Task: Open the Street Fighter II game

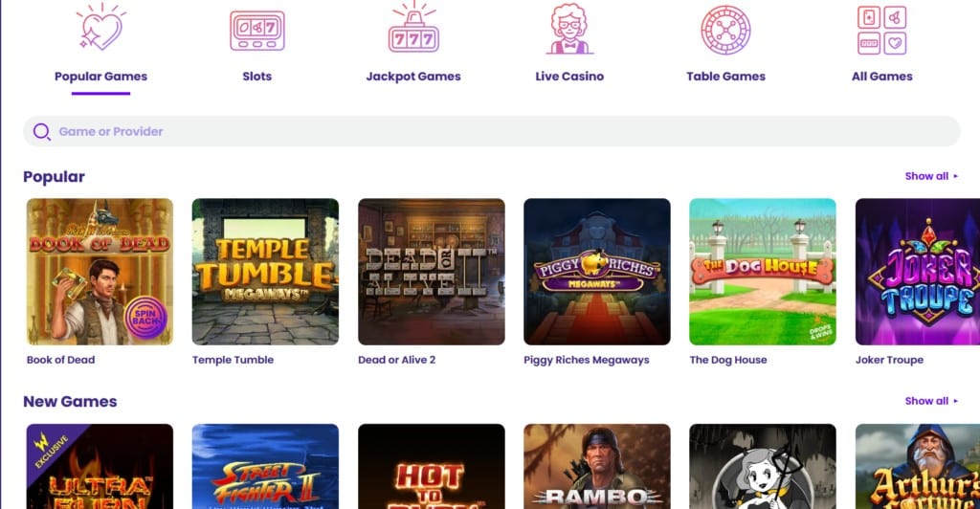Action: 266,467
